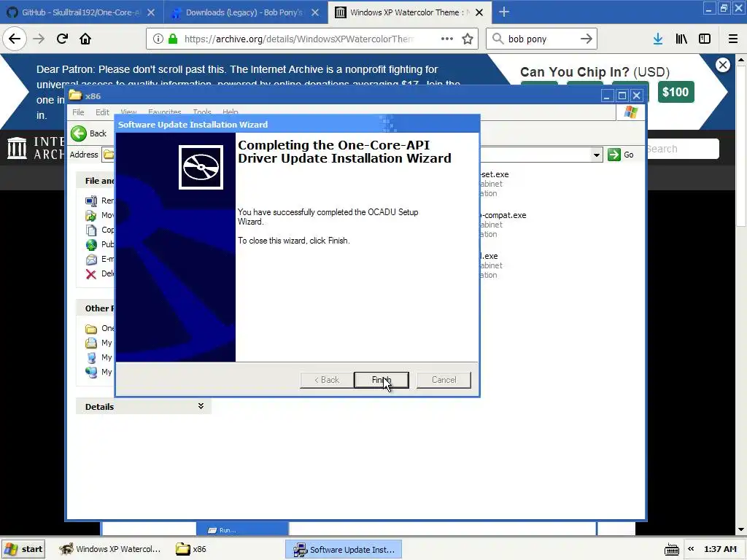Image resolution: width=747 pixels, height=560 pixels.
Task: Switch to Windows XP Watercol... taskbar item
Action: tap(110, 549)
